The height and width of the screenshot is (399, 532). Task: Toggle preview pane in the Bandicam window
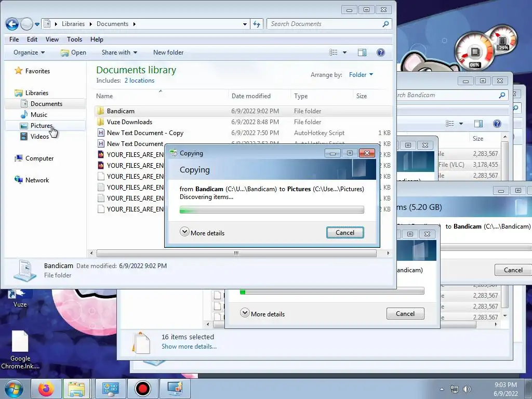[478, 124]
